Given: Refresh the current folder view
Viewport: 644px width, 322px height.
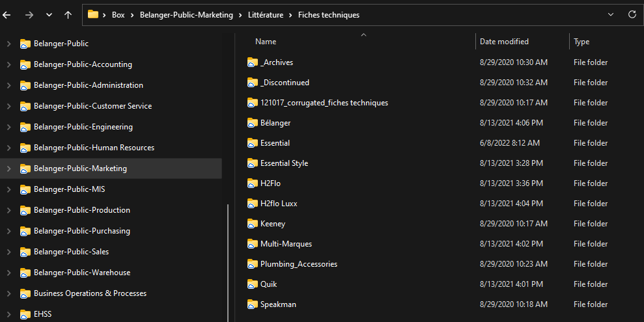Looking at the screenshot, I should click(632, 14).
